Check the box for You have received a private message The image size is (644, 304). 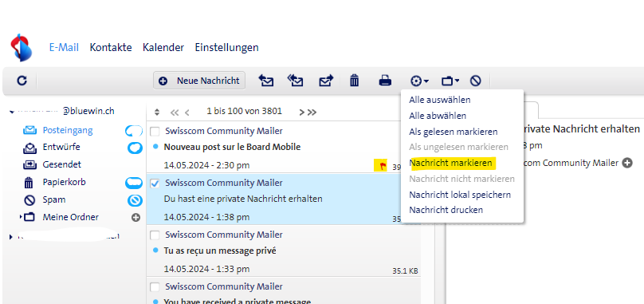point(155,287)
